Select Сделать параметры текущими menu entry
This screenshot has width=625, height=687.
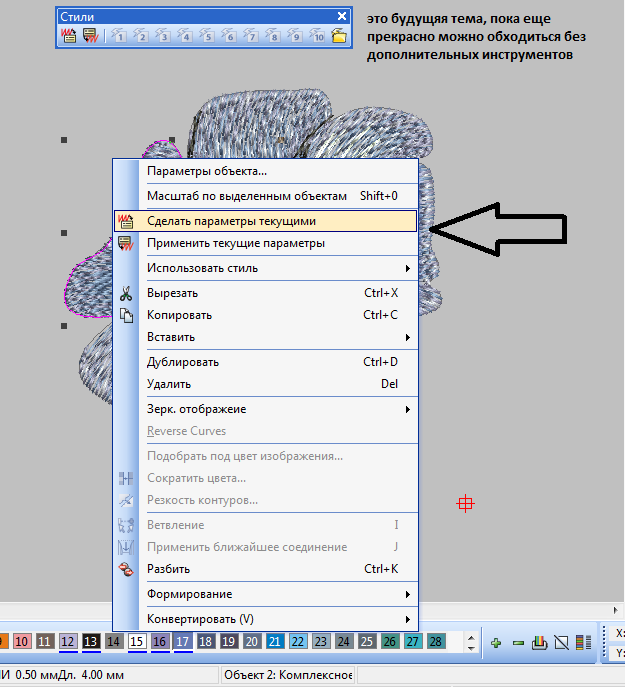(266, 221)
